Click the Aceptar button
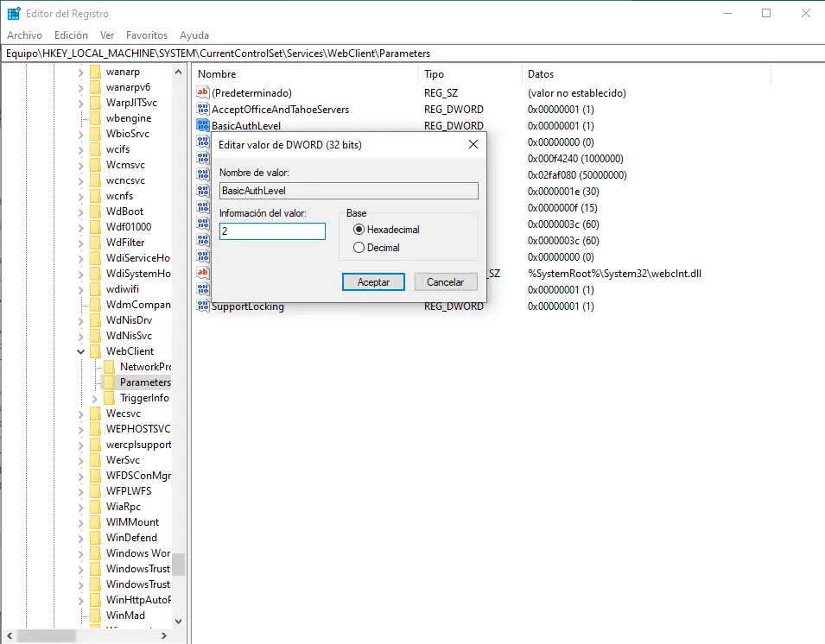This screenshot has width=825, height=644. [x=373, y=281]
